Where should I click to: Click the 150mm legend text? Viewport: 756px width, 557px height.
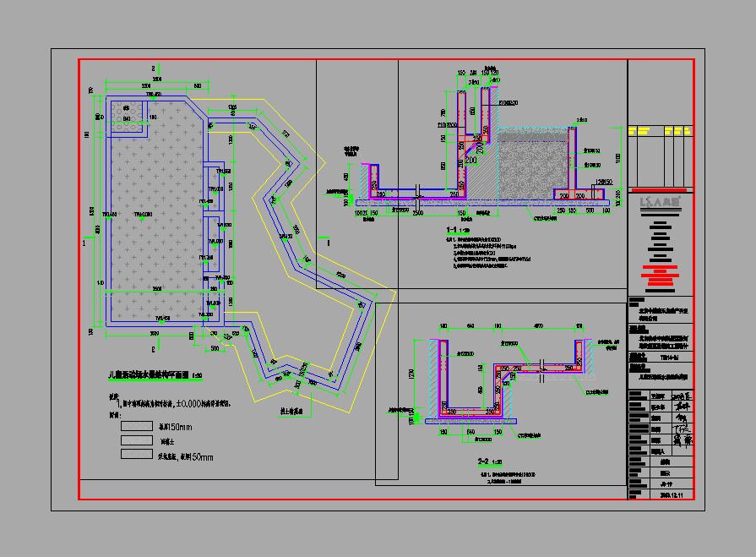(x=176, y=428)
